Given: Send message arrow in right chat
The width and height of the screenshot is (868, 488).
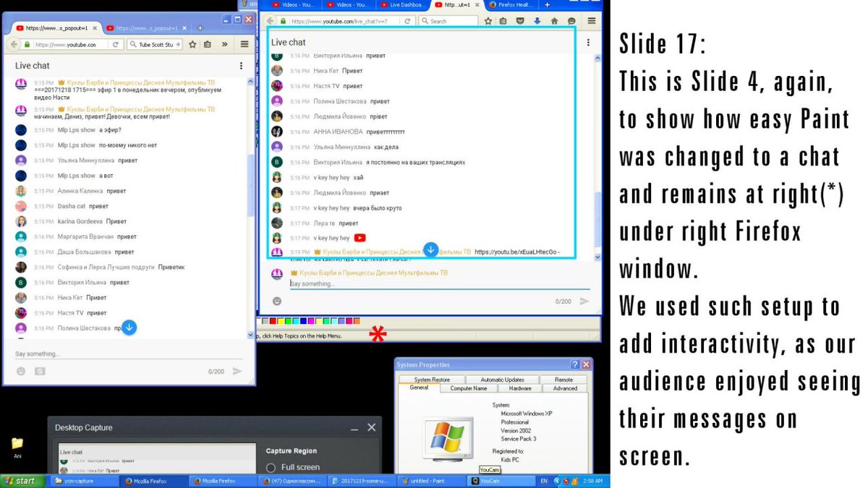Looking at the screenshot, I should pyautogui.click(x=584, y=301).
